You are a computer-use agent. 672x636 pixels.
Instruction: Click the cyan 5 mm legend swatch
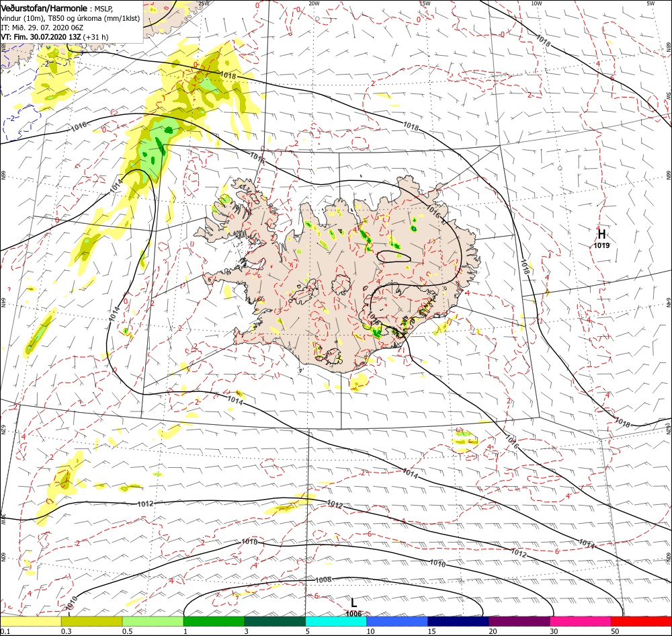336,621
